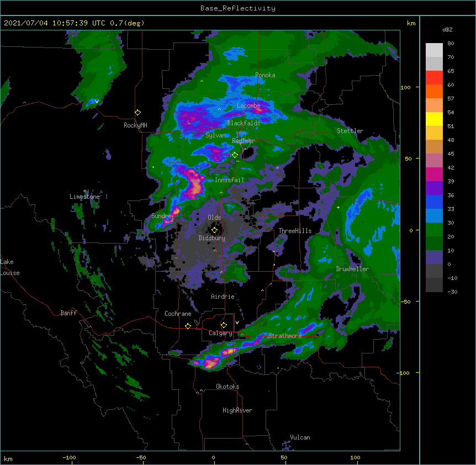476x465 pixels.
Task: Click the Okotoks city label
Action: [x=228, y=387]
